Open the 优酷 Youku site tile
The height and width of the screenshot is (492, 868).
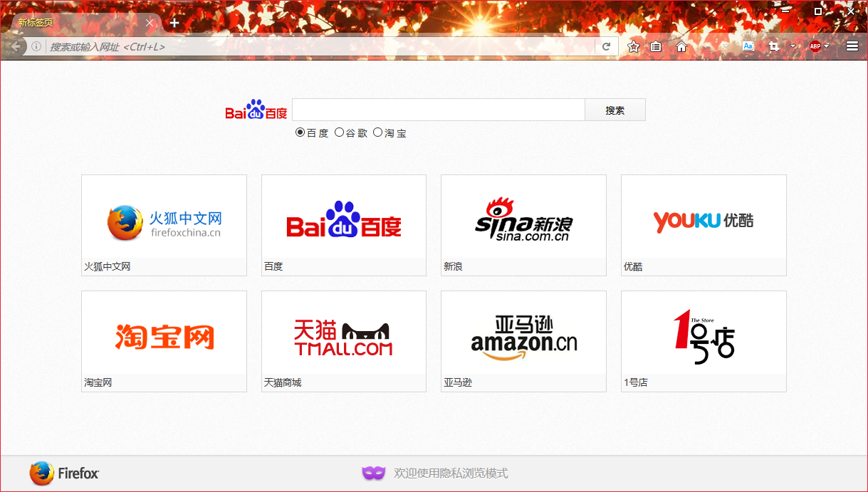point(704,225)
